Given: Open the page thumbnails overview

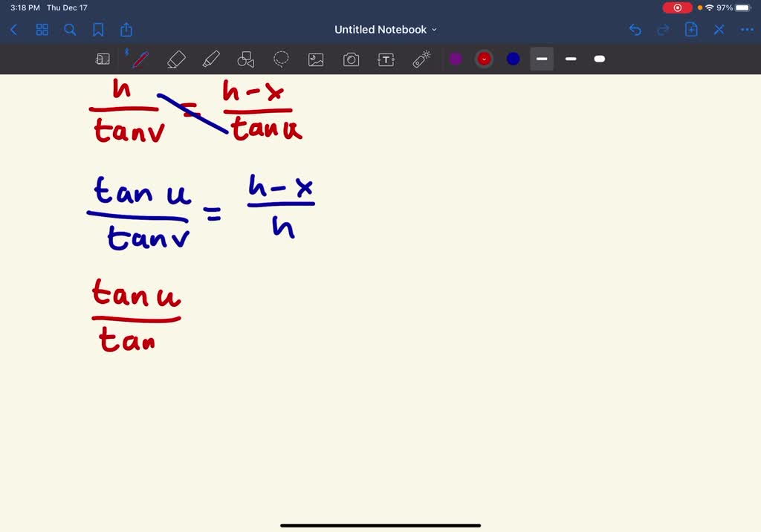Looking at the screenshot, I should tap(42, 30).
